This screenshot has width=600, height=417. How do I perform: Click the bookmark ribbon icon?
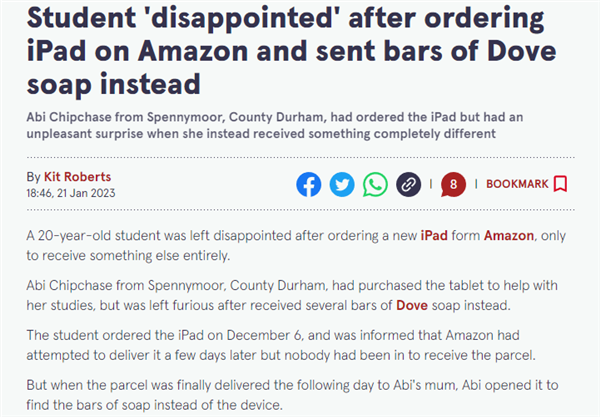click(x=561, y=184)
